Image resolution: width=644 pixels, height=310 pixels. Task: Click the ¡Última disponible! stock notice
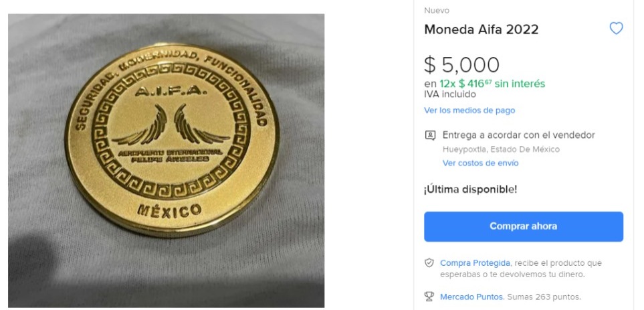(x=471, y=190)
